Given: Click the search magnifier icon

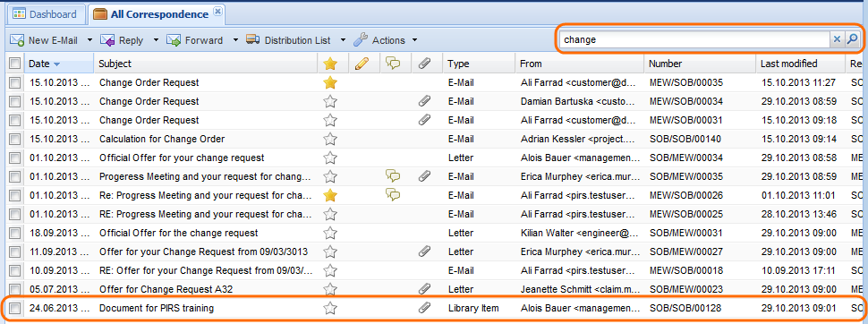Looking at the screenshot, I should pos(853,39).
